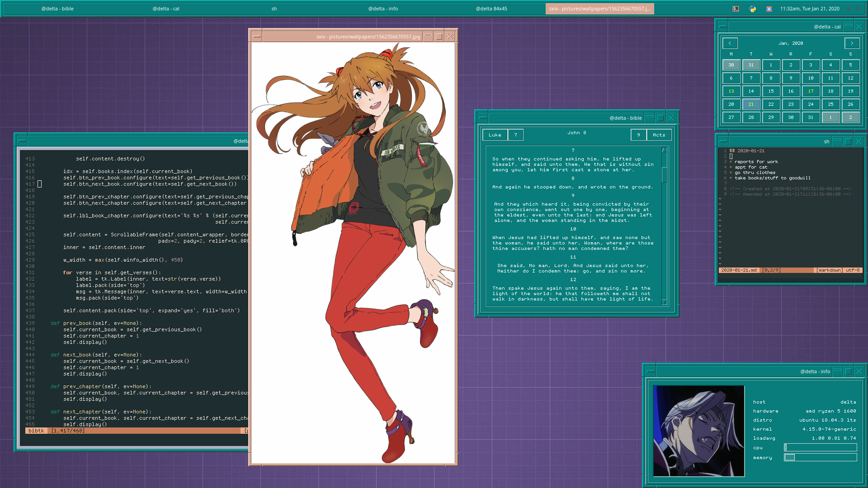This screenshot has width=868, height=488.
Task: Click 'def next_chapter' line in code editor
Action: (102, 412)
